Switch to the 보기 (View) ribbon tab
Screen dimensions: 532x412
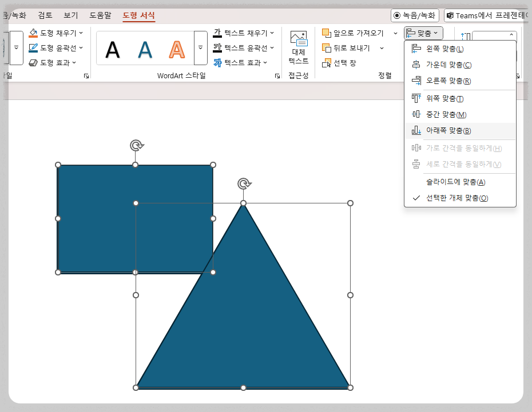pos(70,16)
